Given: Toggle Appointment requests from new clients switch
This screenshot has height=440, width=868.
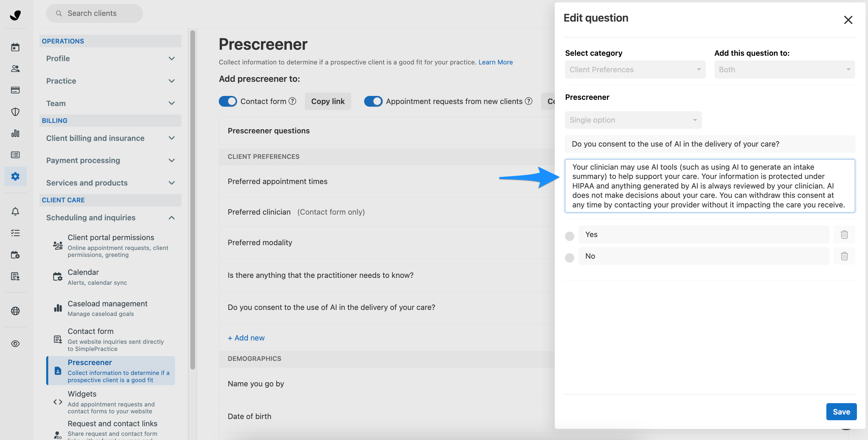Looking at the screenshot, I should (373, 101).
